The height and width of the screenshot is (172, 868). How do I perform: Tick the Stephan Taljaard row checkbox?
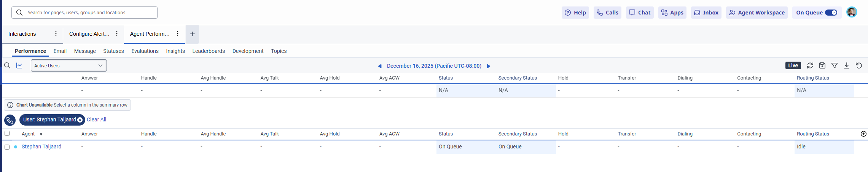(x=7, y=147)
